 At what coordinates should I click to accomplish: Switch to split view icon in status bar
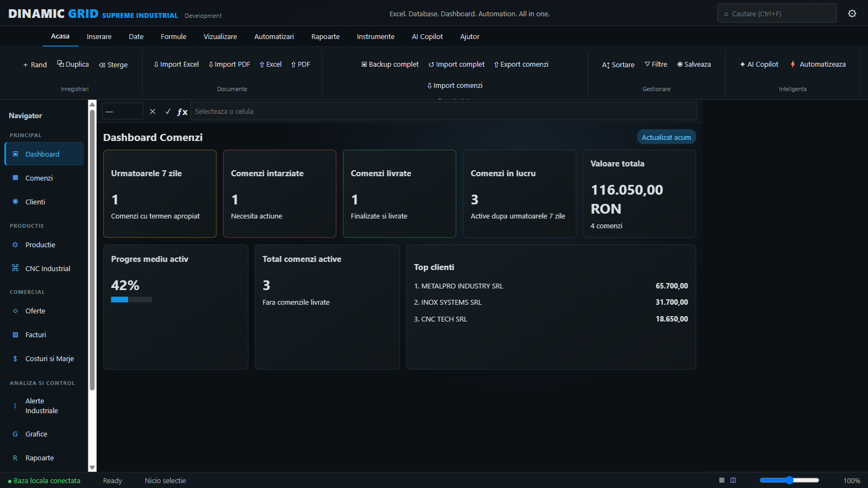click(733, 480)
